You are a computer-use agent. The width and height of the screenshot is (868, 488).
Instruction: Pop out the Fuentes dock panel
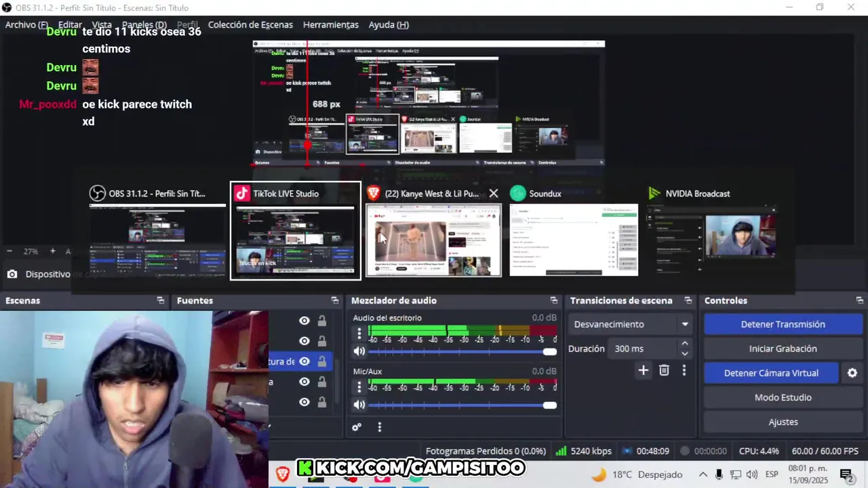point(335,300)
